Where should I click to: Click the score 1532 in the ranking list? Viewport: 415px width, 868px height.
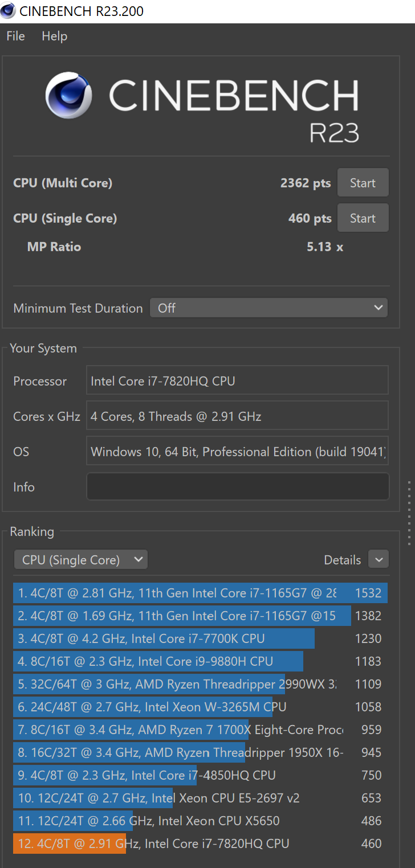(368, 593)
